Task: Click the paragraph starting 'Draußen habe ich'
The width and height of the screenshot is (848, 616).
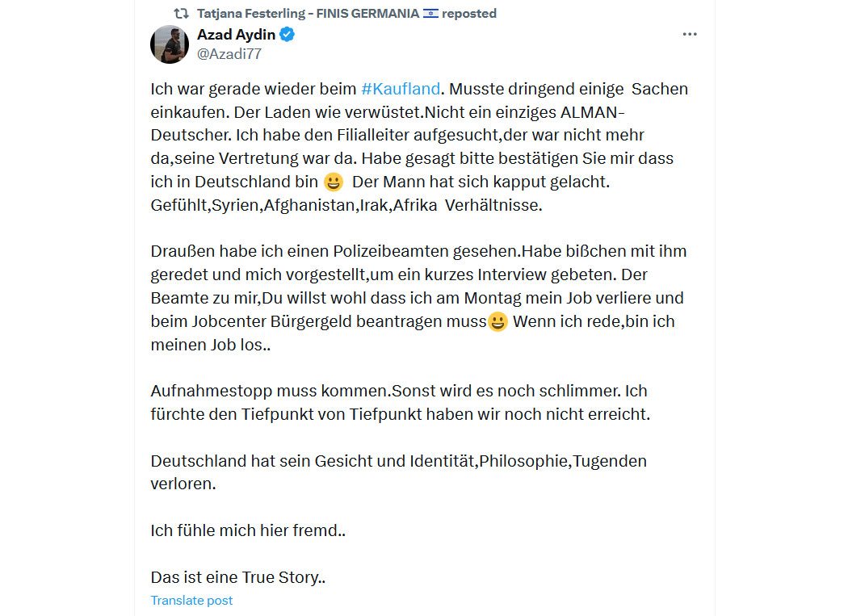Action: 418,298
